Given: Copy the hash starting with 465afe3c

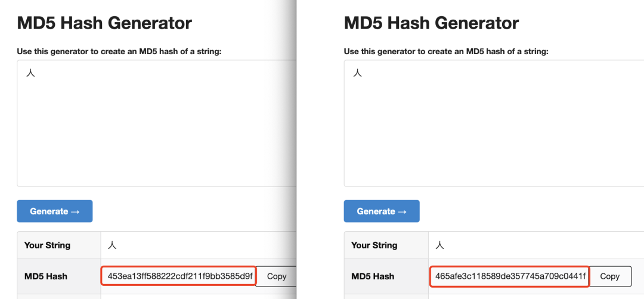Looking at the screenshot, I should point(610,276).
